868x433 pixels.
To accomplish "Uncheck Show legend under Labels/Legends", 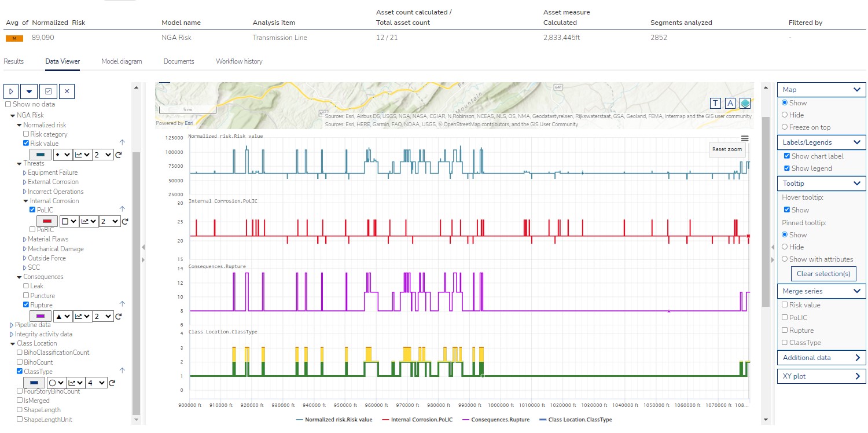I will tap(786, 168).
